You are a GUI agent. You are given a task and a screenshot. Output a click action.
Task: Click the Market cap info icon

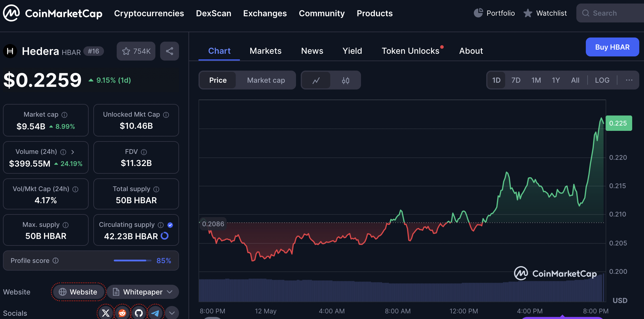(64, 115)
